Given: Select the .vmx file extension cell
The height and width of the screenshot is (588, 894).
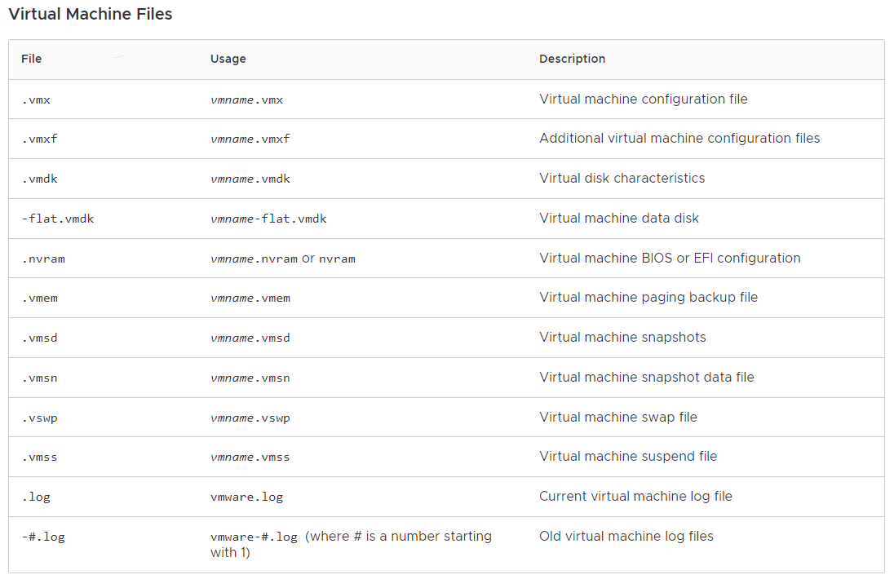Looking at the screenshot, I should coord(36,99).
